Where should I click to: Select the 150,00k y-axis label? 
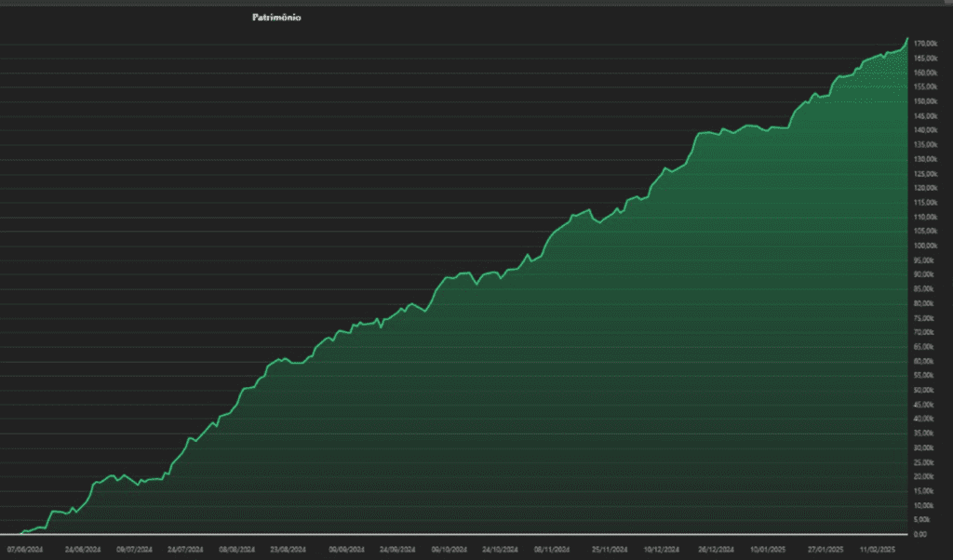[925, 101]
